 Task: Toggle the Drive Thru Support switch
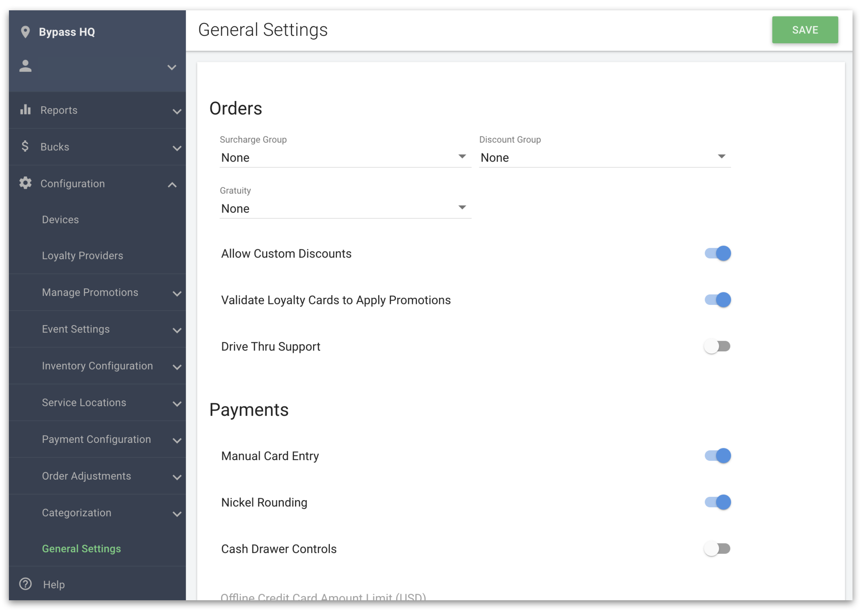click(x=716, y=346)
